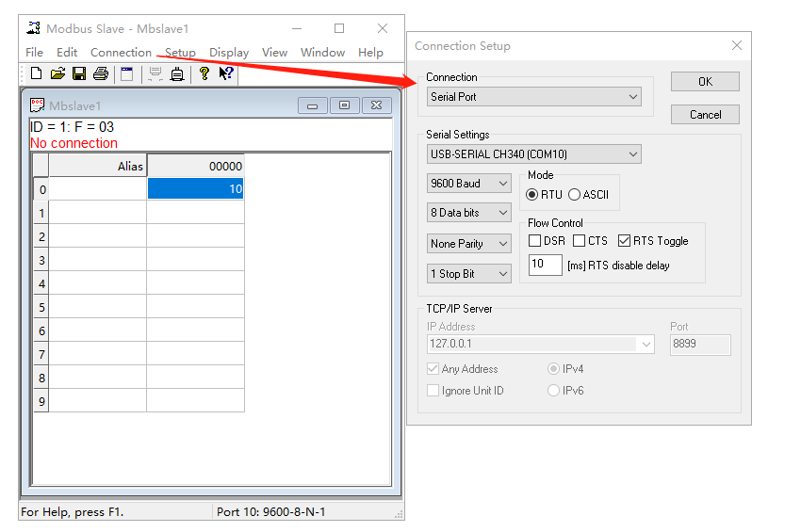Screen dimensions: 801x532
Task: Click the Save floppy disk icon
Action: click(79, 73)
